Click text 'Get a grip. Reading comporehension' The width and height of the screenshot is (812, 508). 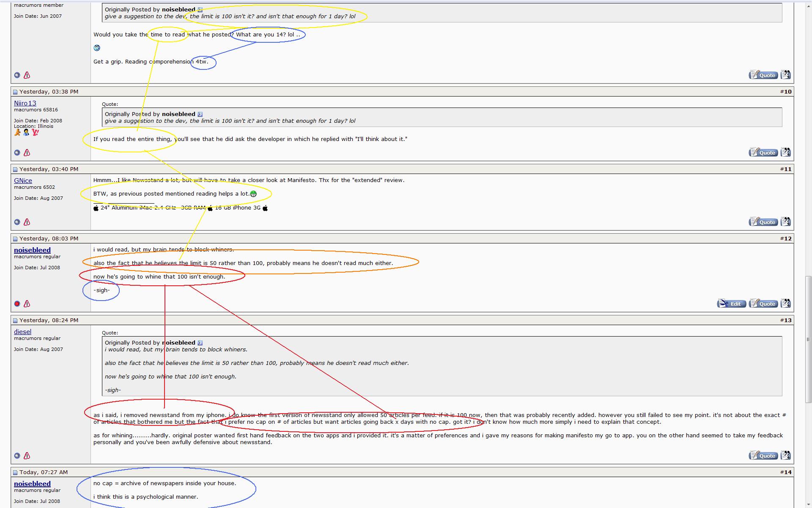pos(143,62)
